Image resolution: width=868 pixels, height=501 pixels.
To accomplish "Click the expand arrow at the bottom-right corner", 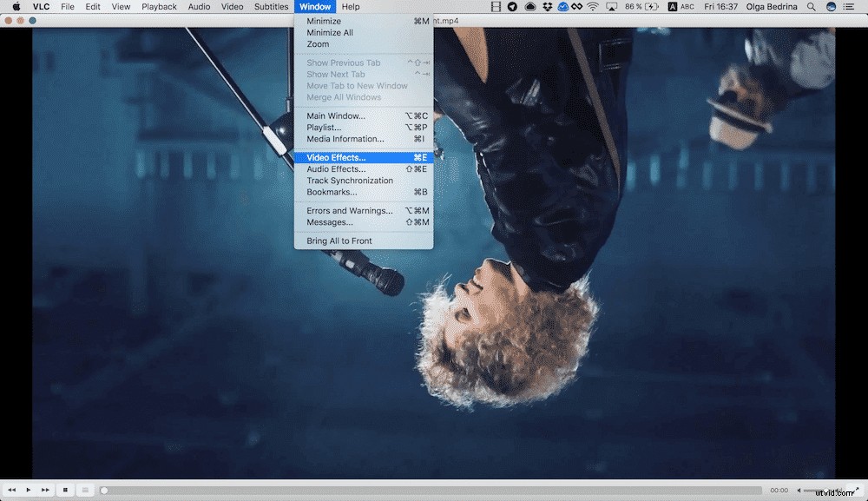I will (x=858, y=488).
